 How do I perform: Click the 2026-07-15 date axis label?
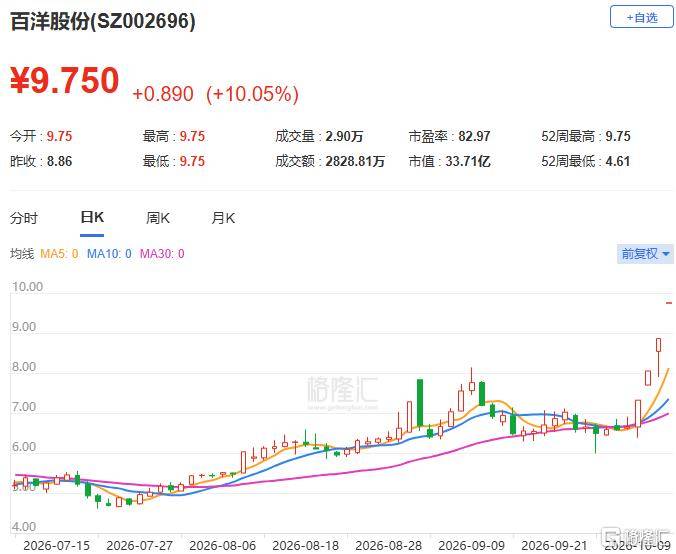point(56,546)
